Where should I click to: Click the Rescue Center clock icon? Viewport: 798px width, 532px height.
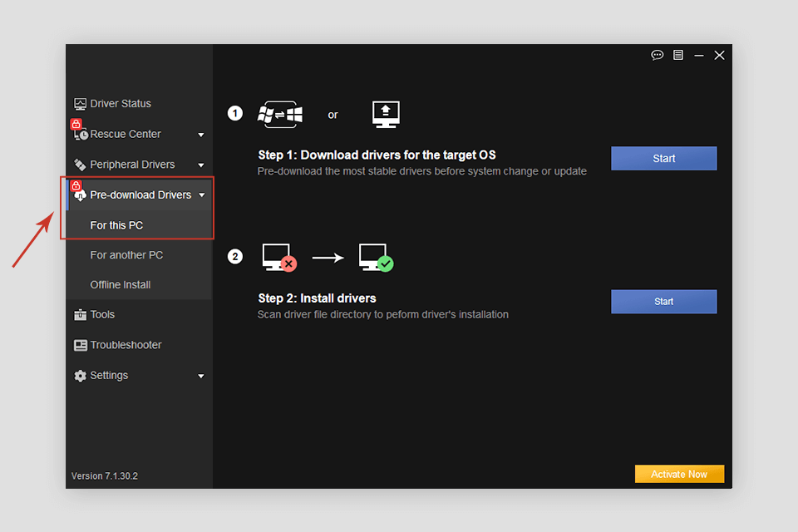click(81, 134)
